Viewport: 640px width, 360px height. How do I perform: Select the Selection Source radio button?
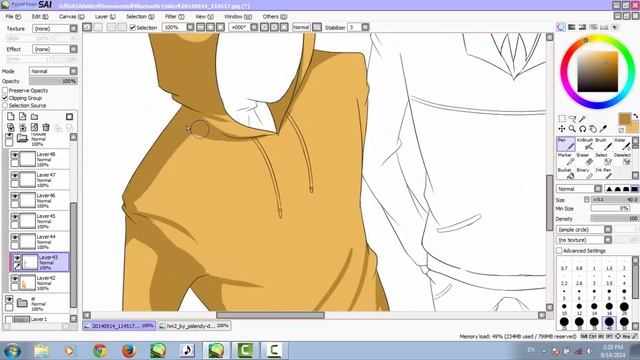(x=5, y=105)
